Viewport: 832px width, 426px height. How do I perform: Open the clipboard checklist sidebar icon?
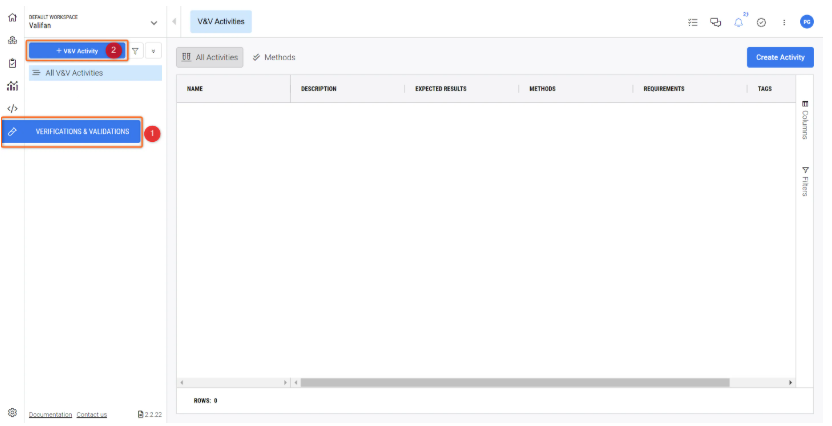12,63
